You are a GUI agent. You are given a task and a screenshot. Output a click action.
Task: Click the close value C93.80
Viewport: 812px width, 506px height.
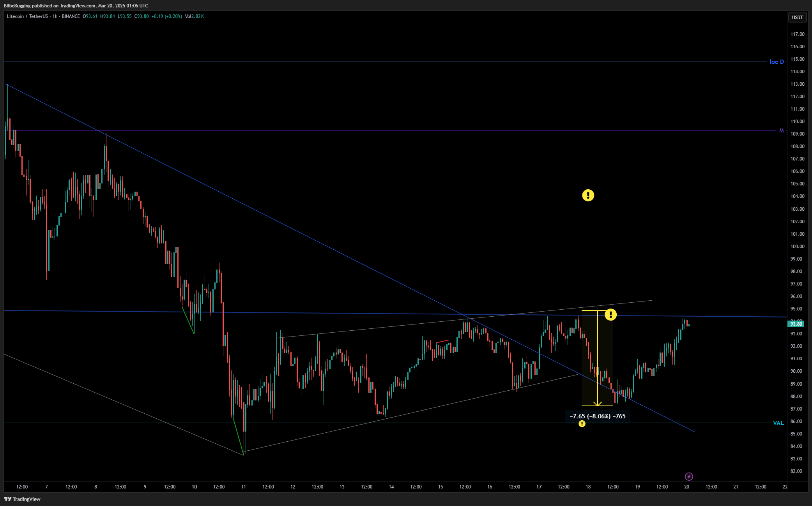click(142, 16)
